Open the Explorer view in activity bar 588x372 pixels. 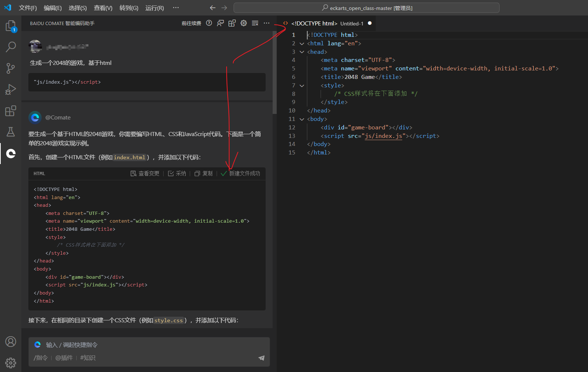(11, 26)
